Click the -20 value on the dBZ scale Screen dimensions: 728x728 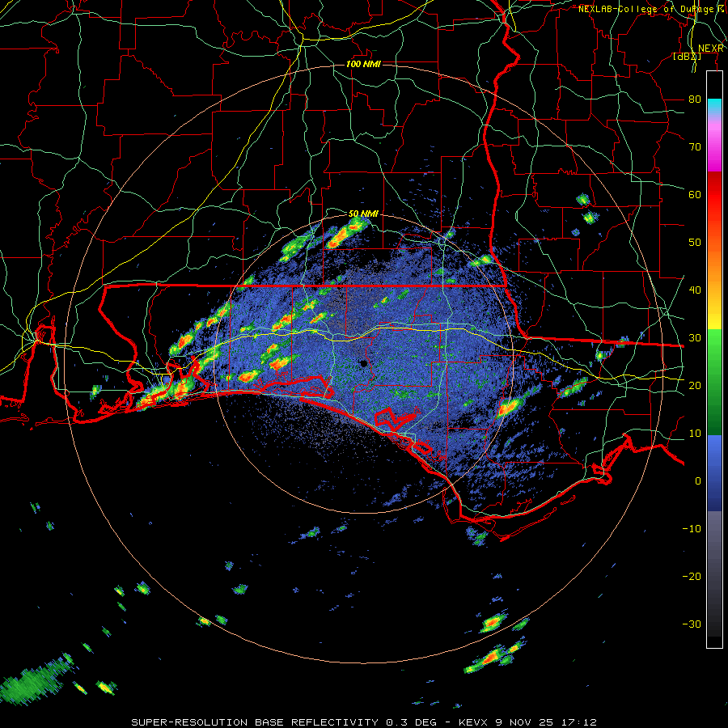pyautogui.click(x=692, y=576)
